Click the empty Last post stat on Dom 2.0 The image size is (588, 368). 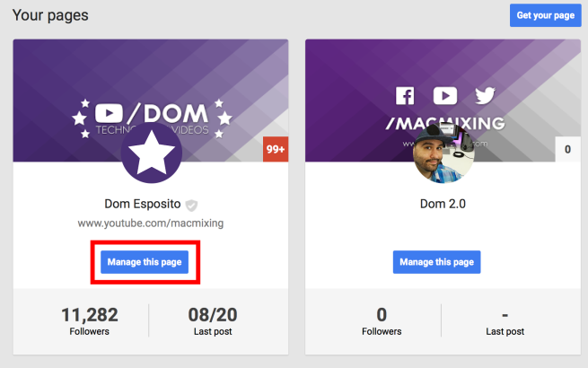pos(505,320)
